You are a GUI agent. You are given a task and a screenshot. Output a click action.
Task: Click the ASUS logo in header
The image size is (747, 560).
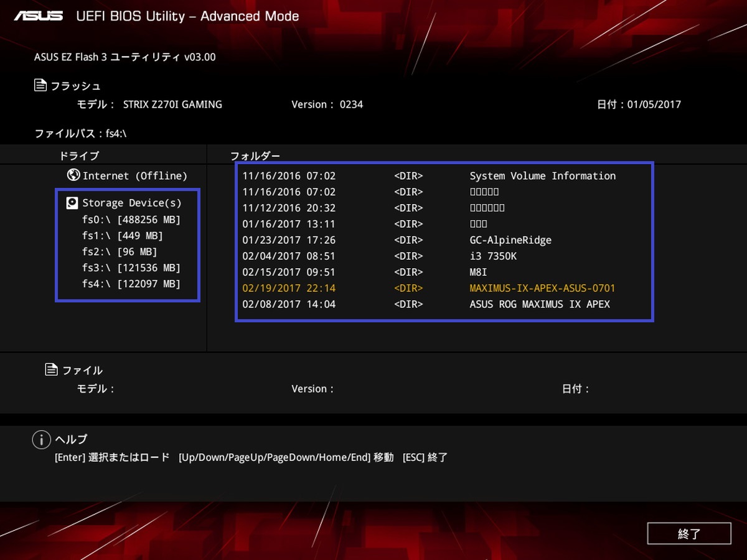(39, 16)
